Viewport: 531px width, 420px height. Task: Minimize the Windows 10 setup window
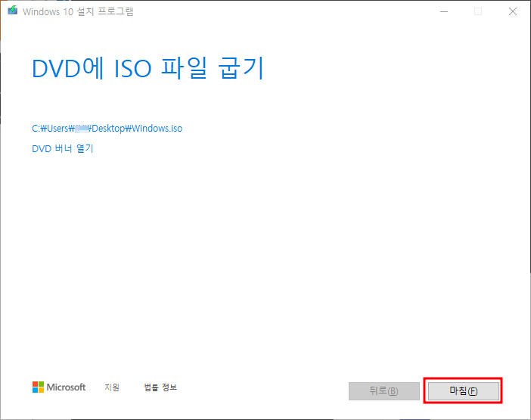(444, 11)
